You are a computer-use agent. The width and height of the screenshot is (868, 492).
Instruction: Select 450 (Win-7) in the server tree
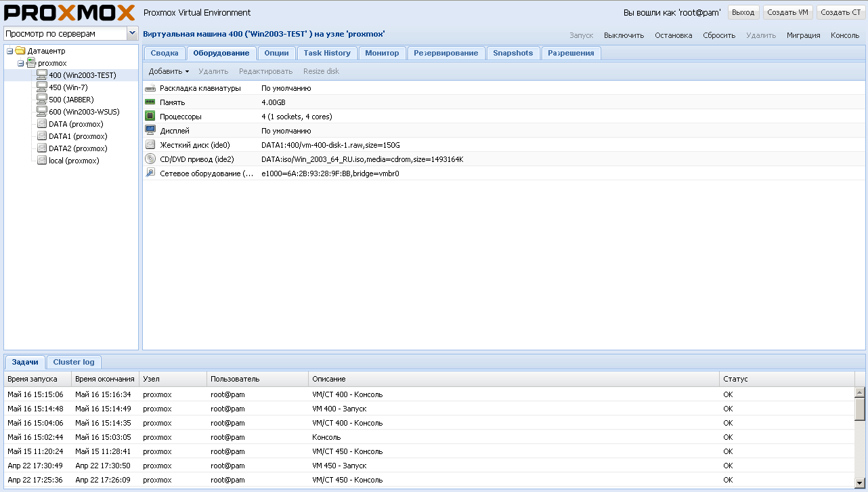(x=68, y=87)
